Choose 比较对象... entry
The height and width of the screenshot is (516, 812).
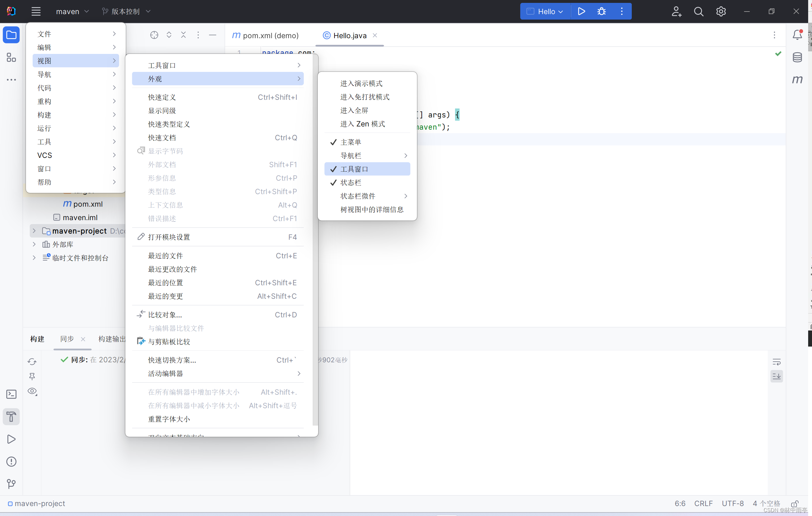pos(218,314)
